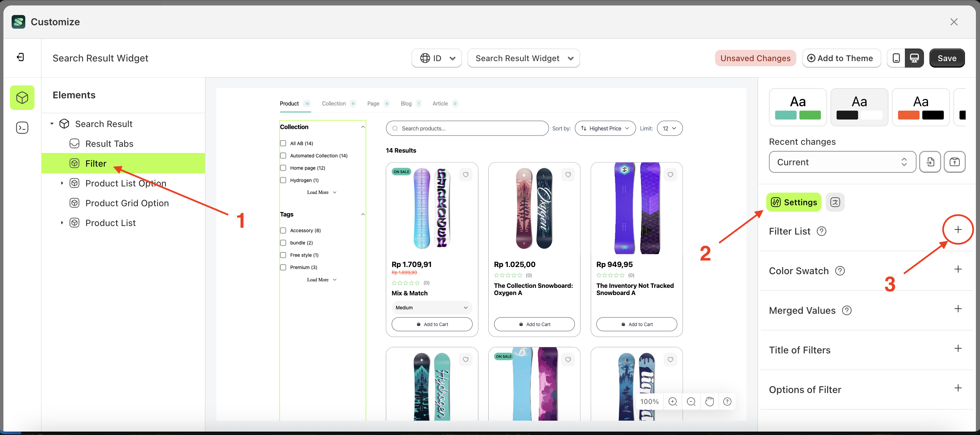Switch to desktop preview mode

(914, 58)
